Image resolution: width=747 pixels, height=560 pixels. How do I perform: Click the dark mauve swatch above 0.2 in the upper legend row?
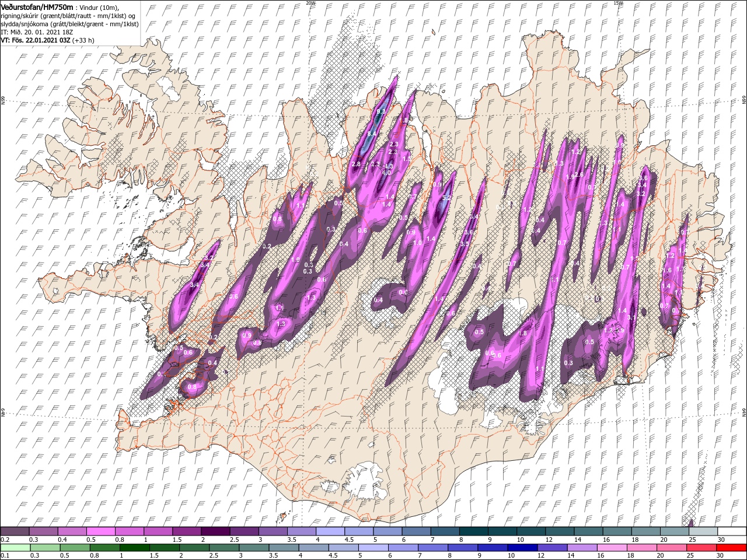click(x=15, y=531)
